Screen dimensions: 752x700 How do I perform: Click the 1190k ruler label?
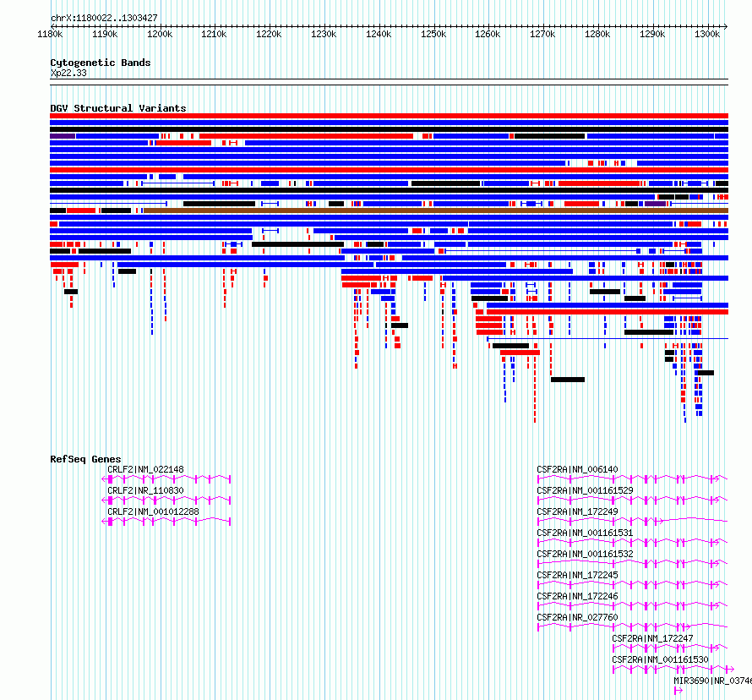point(105,34)
